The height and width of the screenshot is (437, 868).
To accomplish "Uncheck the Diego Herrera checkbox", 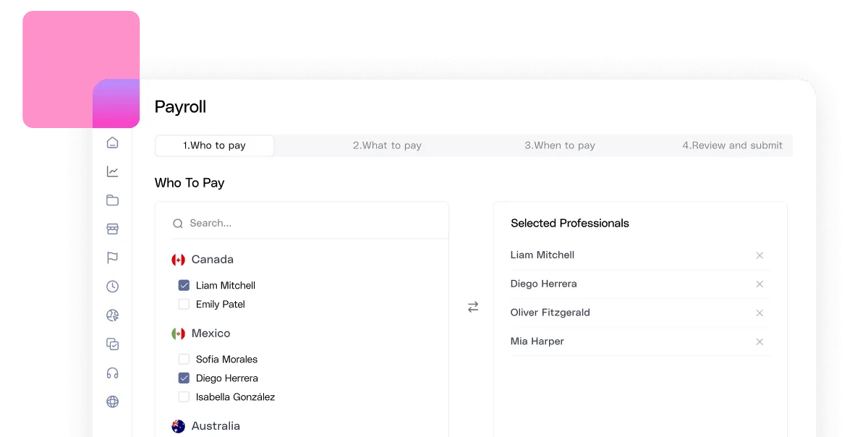I will (x=184, y=378).
